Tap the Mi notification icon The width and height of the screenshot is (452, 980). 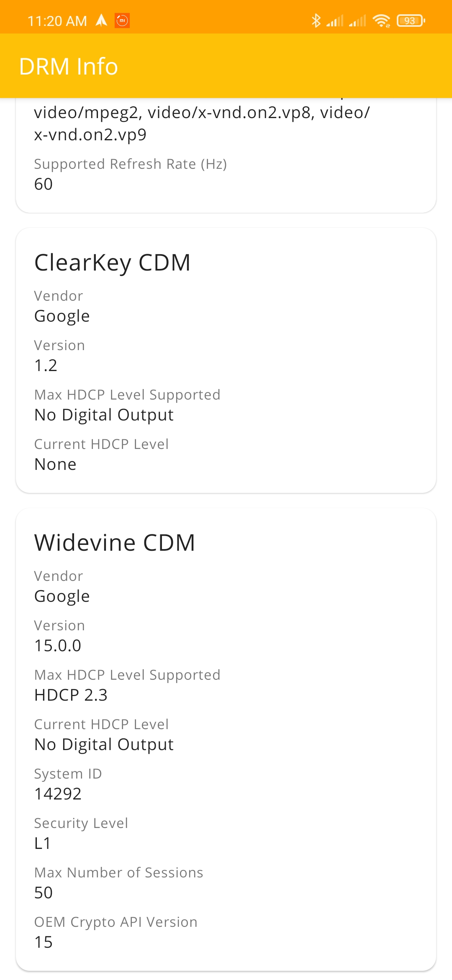click(122, 20)
